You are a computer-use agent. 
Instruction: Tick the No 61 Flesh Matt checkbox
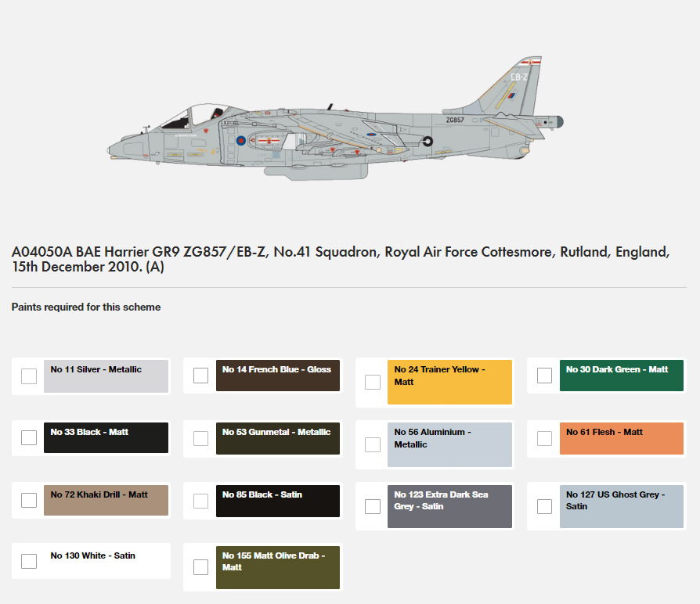coord(545,438)
